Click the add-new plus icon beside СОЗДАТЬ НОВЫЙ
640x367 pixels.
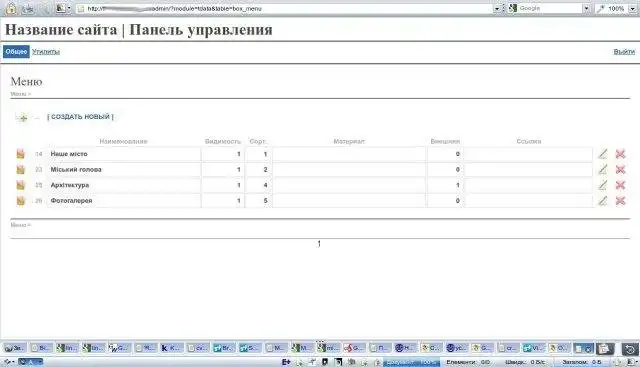pyautogui.click(x=23, y=118)
